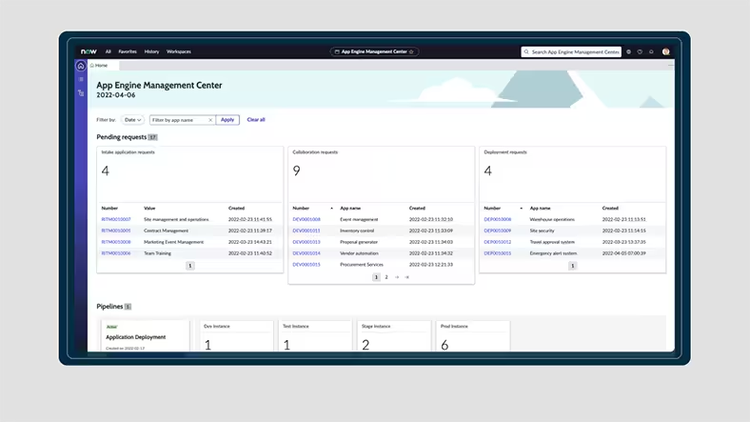Open the Favorites menu
The height and width of the screenshot is (422, 750).
[x=127, y=52]
